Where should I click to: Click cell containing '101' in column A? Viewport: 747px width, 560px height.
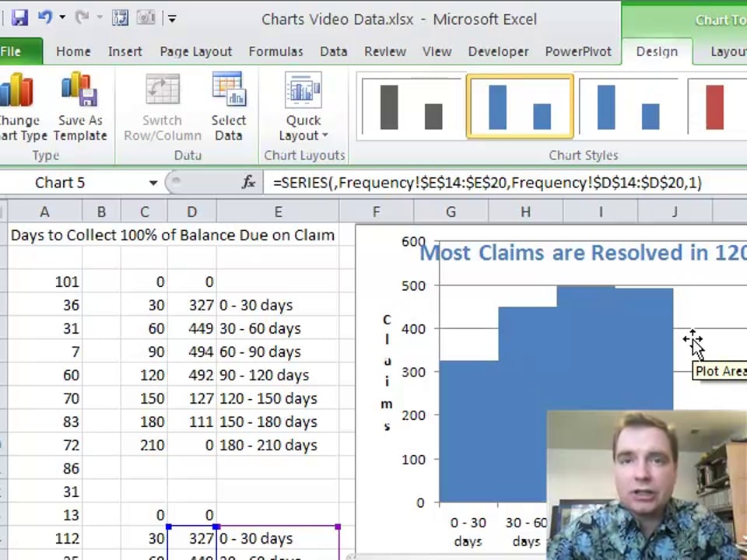(x=45, y=282)
